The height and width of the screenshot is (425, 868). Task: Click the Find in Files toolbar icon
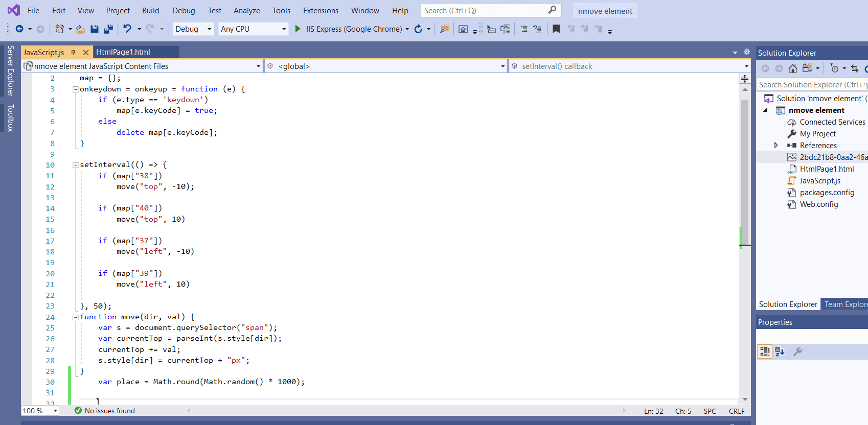444,29
